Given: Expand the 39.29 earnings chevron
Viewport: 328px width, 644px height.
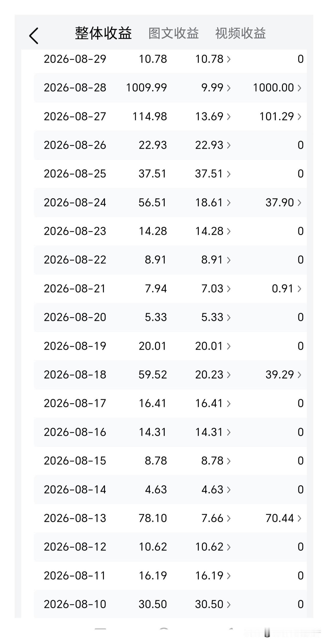Looking at the screenshot, I should tap(299, 375).
